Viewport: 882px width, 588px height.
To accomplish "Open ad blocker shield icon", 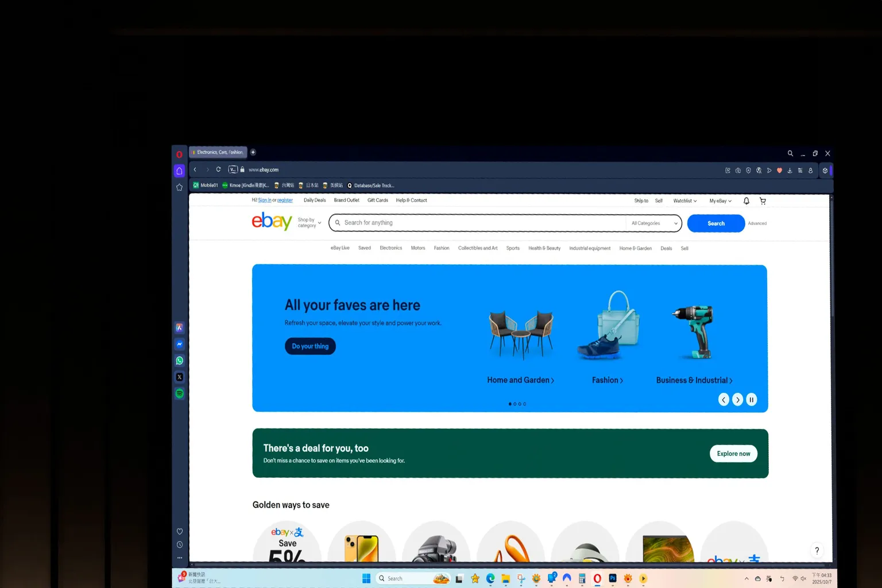I will tap(748, 171).
